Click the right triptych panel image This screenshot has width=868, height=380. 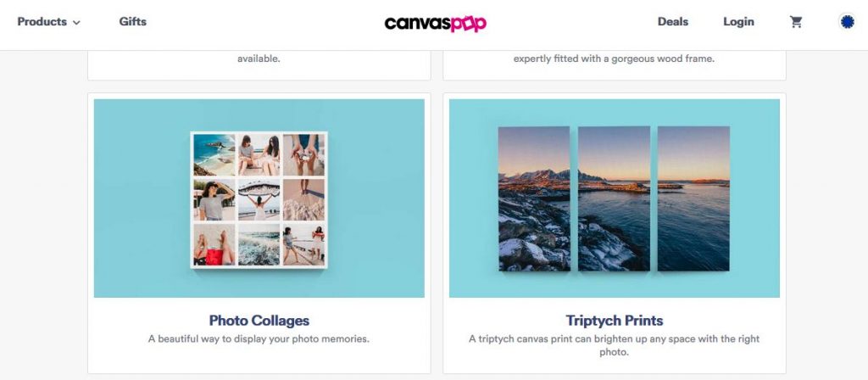coord(693,198)
